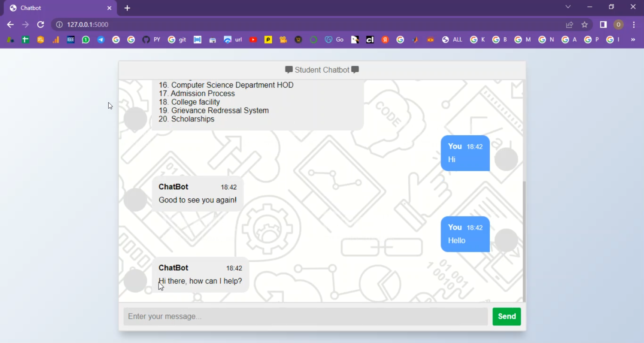
Task: Close the Chatbot tab
Action: (x=109, y=8)
